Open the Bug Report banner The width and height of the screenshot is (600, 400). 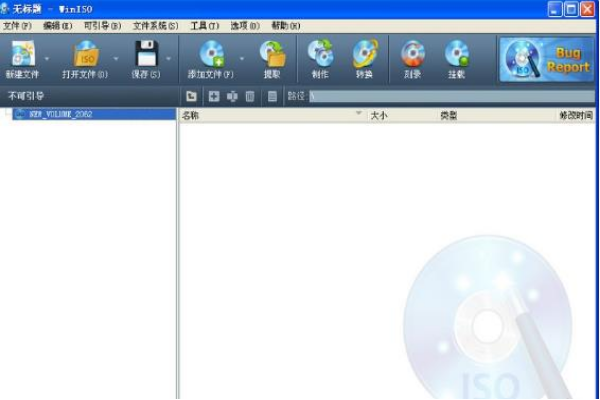pos(546,59)
